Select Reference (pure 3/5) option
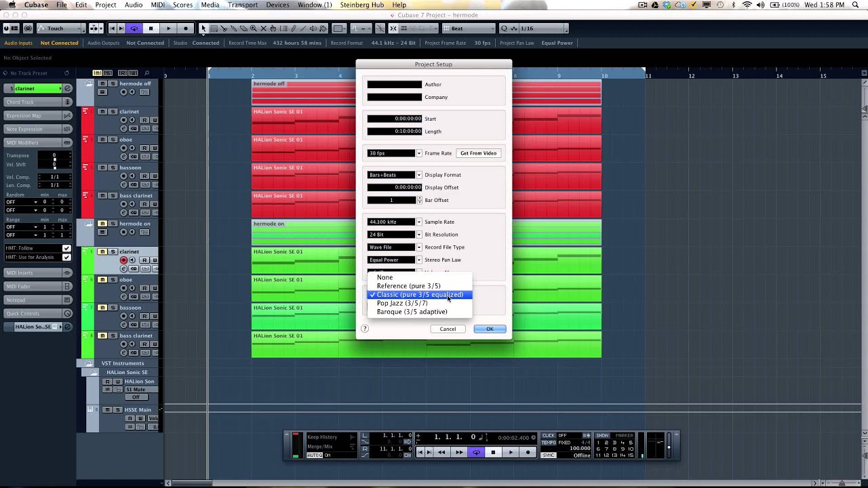The width and height of the screenshot is (868, 488). (x=419, y=286)
